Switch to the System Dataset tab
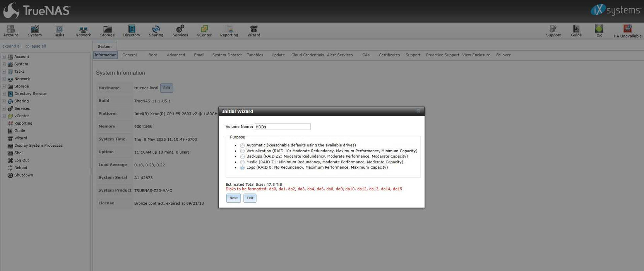This screenshot has width=644, height=271. [227, 55]
